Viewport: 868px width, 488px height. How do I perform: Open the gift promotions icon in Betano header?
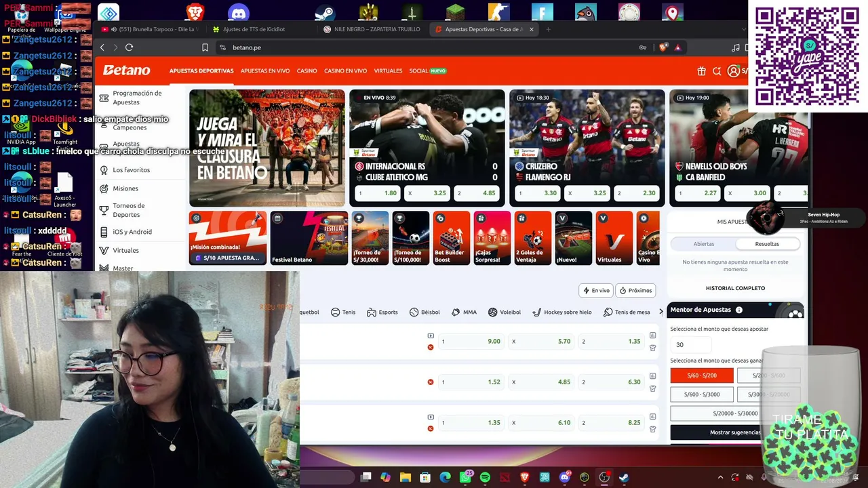[x=701, y=71]
